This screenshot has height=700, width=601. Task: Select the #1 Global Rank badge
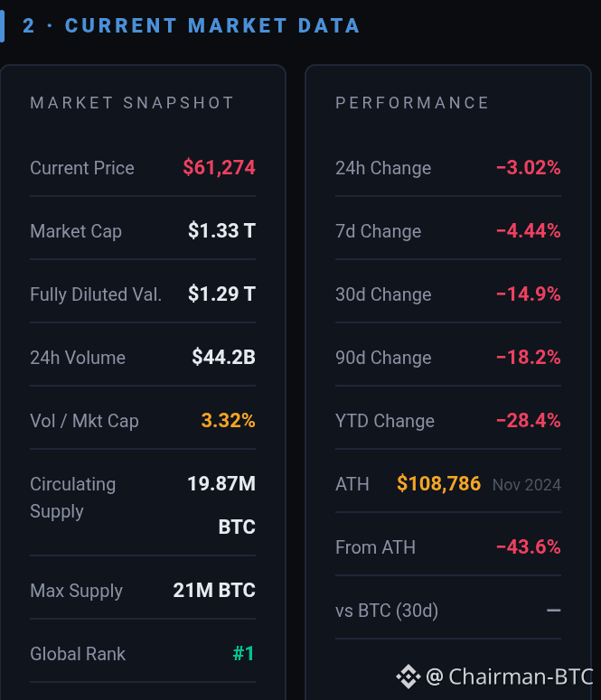pyautogui.click(x=244, y=654)
